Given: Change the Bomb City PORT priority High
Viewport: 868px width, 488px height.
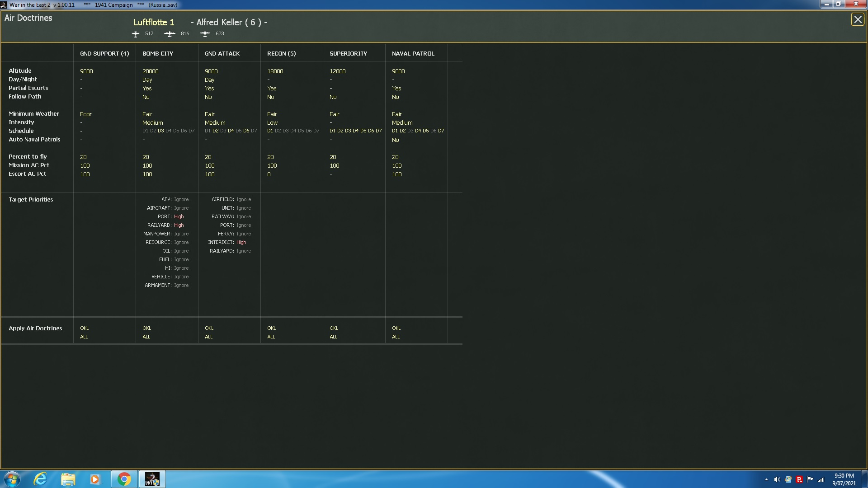Looking at the screenshot, I should [x=179, y=217].
